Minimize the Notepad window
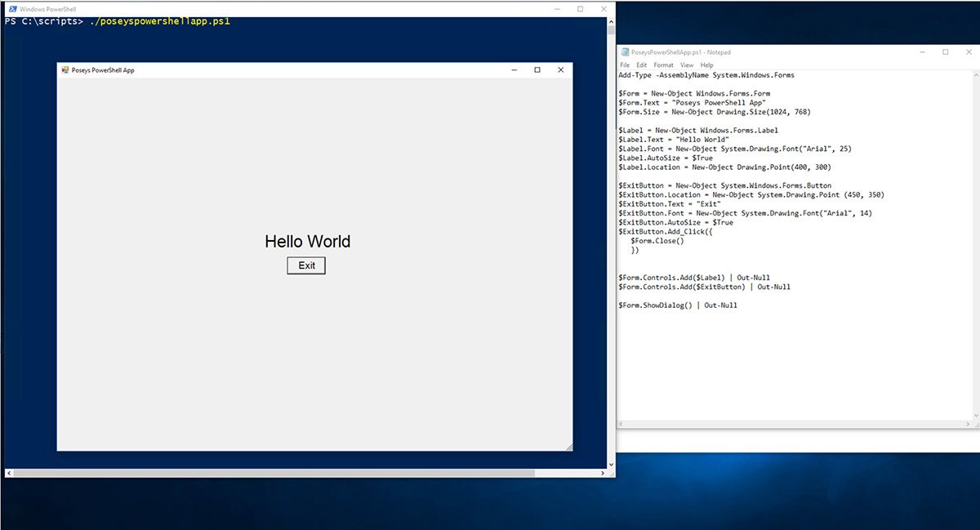This screenshot has height=530, width=980. click(922, 52)
